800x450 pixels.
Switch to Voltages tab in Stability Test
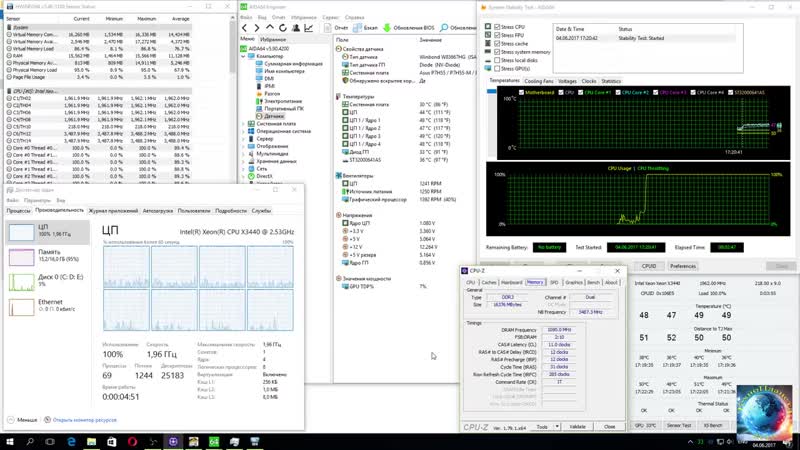567,81
